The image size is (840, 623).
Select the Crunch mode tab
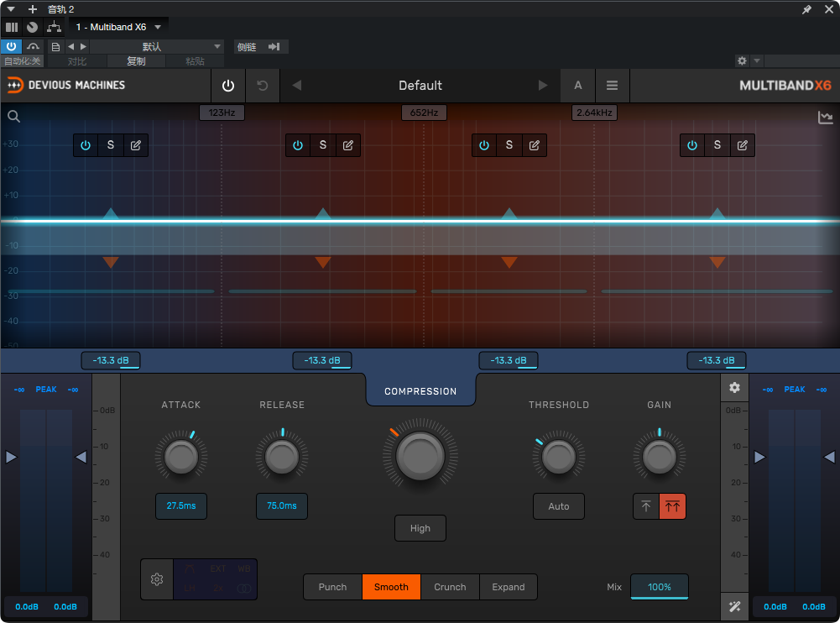(450, 587)
